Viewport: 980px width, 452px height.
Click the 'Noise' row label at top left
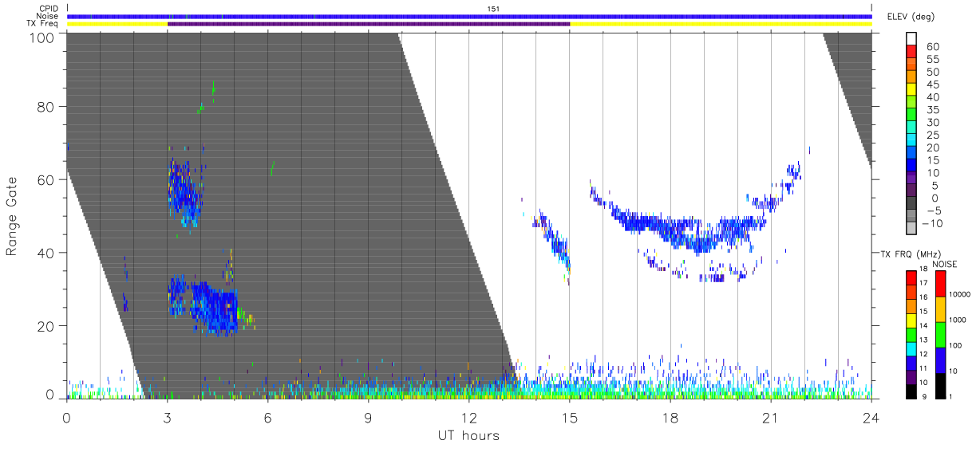tap(48, 16)
